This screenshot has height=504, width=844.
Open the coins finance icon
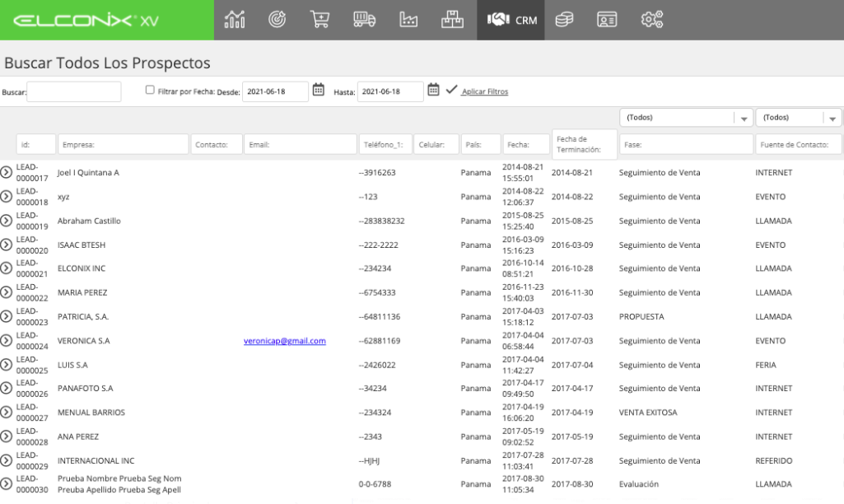(x=564, y=20)
